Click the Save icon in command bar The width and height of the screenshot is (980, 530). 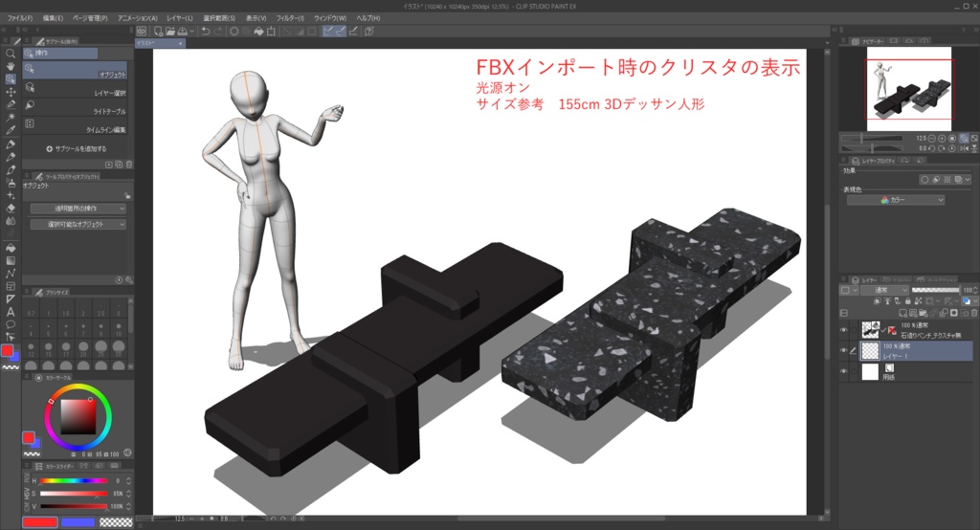[x=182, y=31]
